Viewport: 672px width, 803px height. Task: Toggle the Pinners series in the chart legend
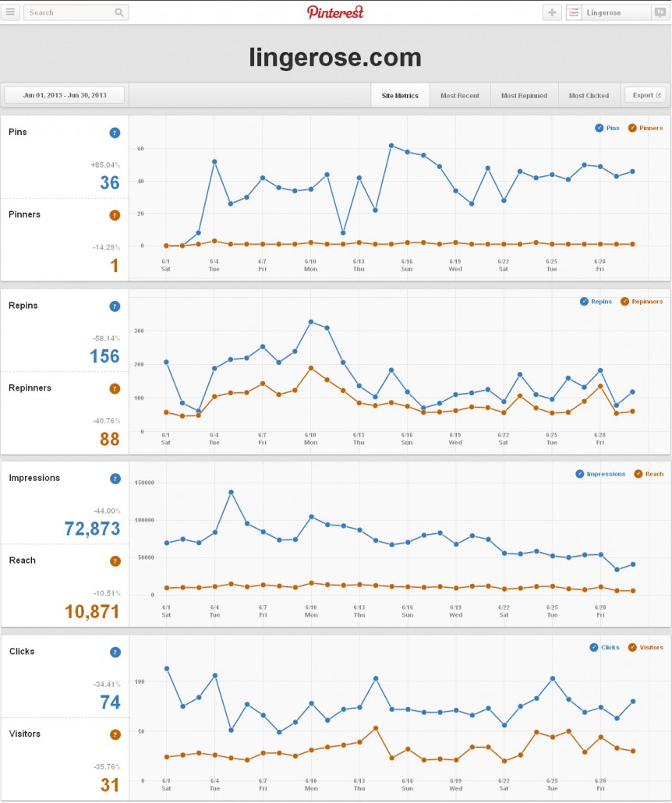point(645,128)
